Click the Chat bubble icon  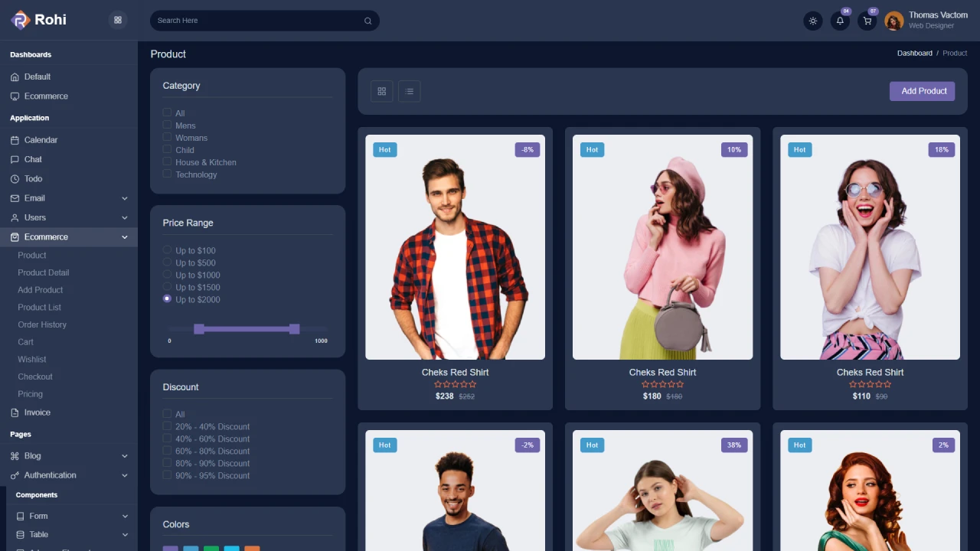click(15, 159)
